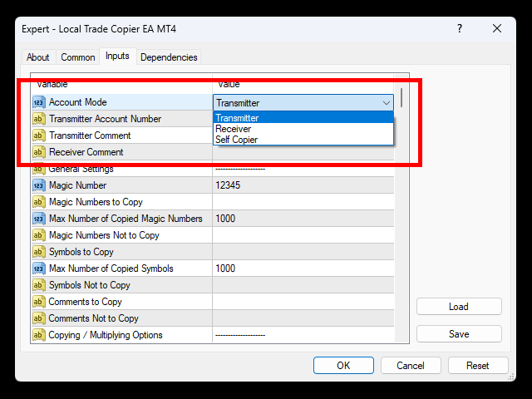Select Copying / Multiplying Options label
Viewport: 532px width, 399px height.
pyautogui.click(x=106, y=335)
